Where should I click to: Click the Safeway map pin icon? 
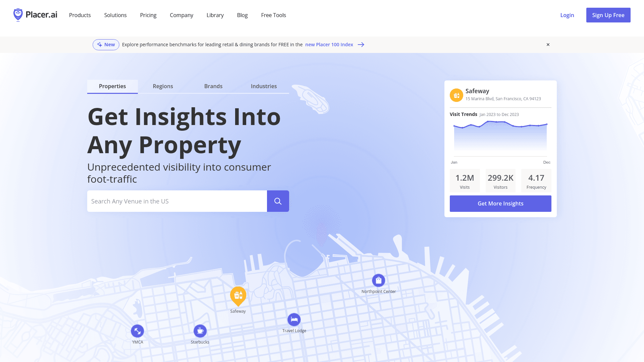(238, 296)
